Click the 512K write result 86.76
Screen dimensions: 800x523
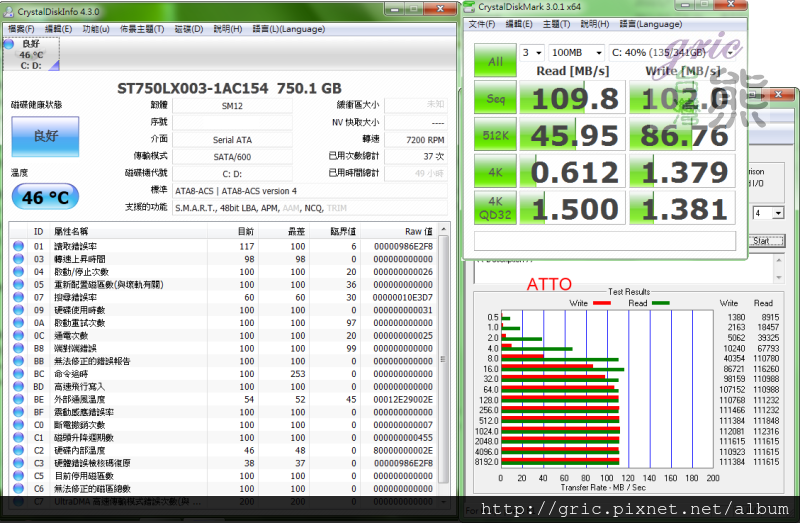click(682, 135)
